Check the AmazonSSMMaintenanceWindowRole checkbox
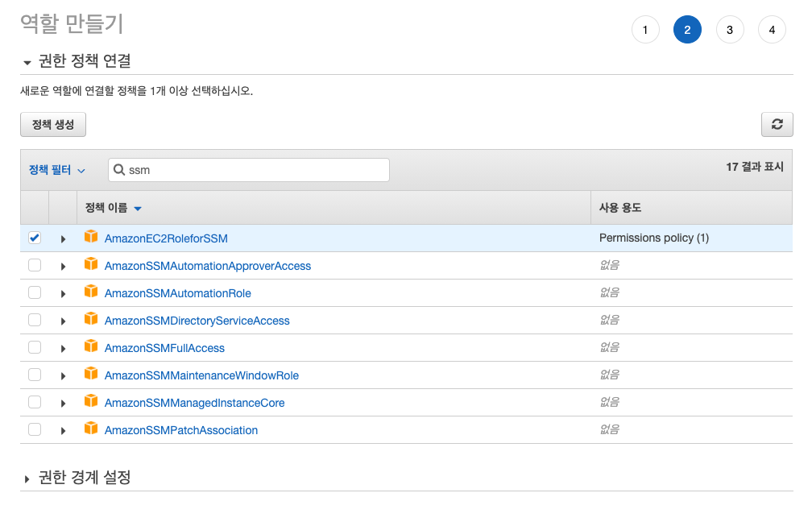The width and height of the screenshot is (812, 522). click(35, 375)
